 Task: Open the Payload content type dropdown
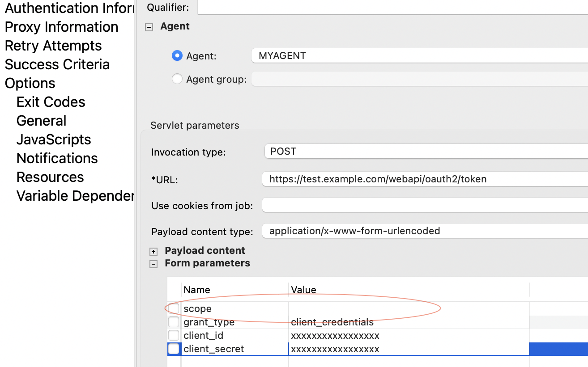coord(425,231)
